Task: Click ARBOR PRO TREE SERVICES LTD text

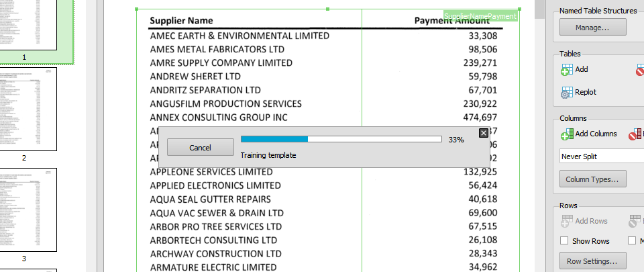Action: tap(216, 226)
